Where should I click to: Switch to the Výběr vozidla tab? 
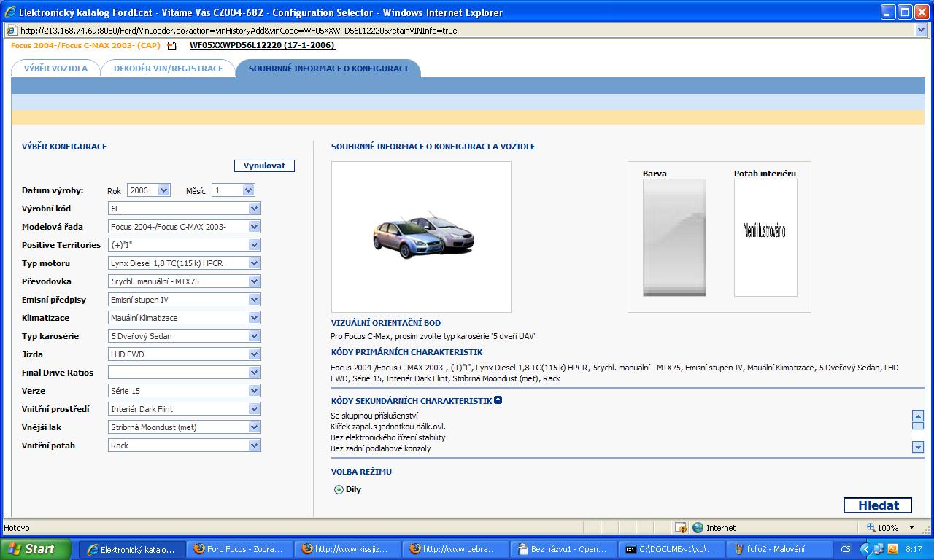55,69
